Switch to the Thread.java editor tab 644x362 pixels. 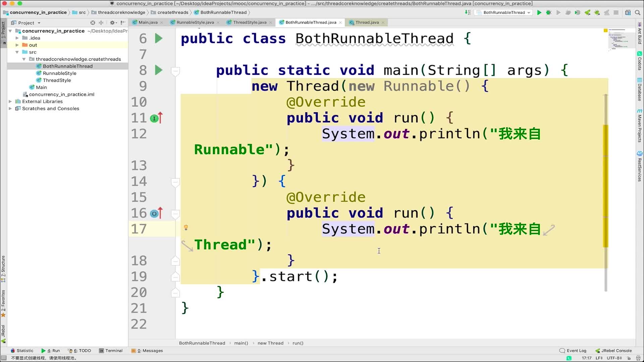tap(367, 22)
